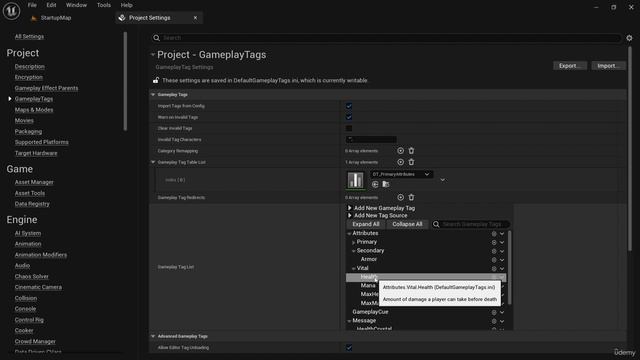The width and height of the screenshot is (640, 360).
Task: Remove all Gameplay Tag Table List elements
Action: pyautogui.click(x=411, y=162)
